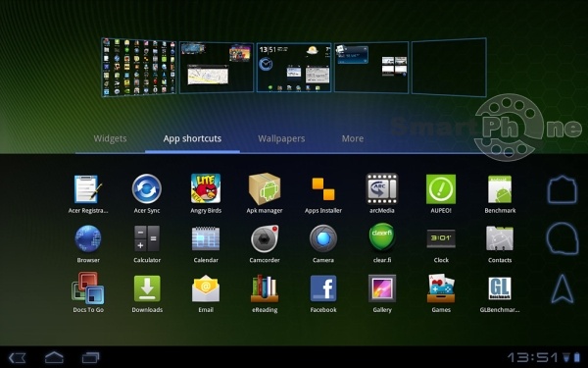
Task: Open the Contacts app icon
Action: [x=500, y=238]
